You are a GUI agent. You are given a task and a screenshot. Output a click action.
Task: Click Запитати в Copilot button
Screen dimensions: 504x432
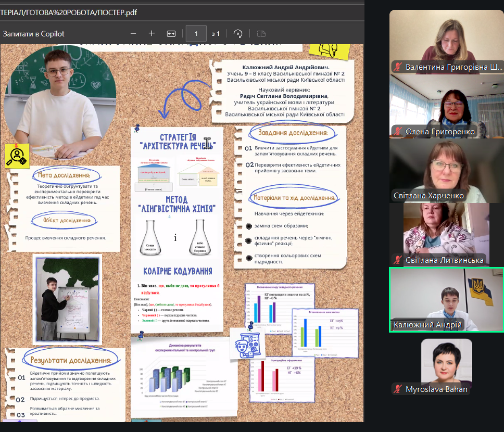tap(34, 34)
